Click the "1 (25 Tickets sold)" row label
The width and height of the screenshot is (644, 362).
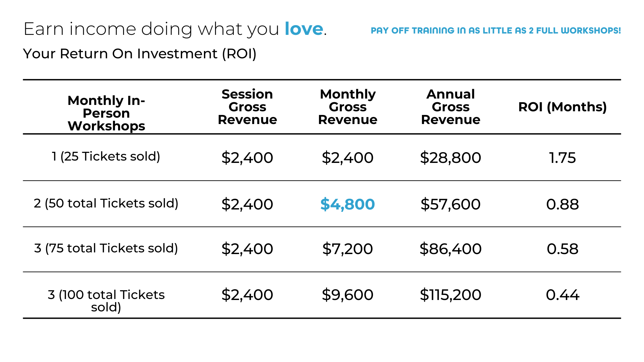[106, 156]
